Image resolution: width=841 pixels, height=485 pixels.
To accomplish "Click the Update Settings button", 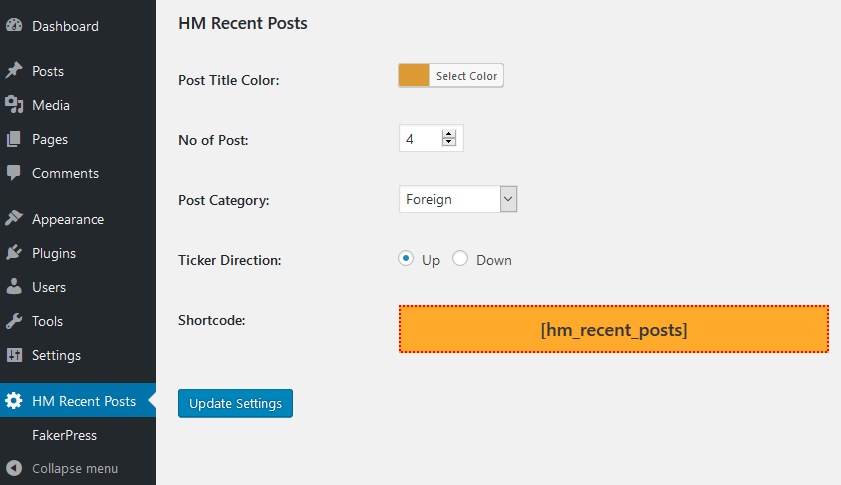I will [235, 403].
